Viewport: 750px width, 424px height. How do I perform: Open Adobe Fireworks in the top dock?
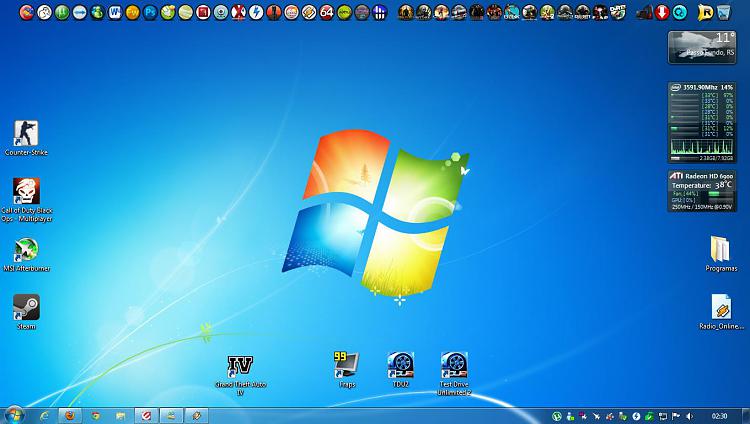132,12
